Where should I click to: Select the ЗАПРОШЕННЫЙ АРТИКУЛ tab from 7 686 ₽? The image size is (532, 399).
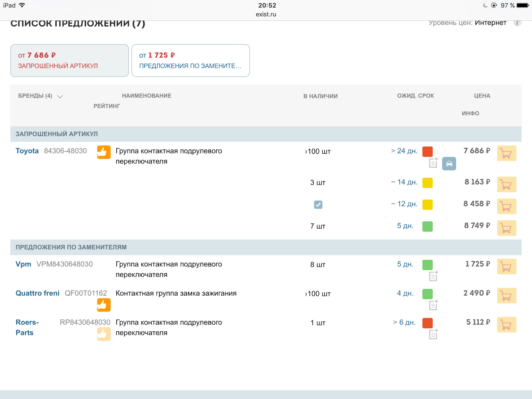[x=70, y=60]
